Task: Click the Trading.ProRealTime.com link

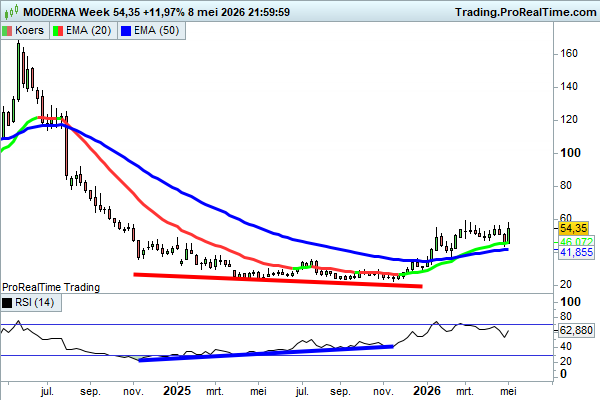Action: click(x=526, y=12)
